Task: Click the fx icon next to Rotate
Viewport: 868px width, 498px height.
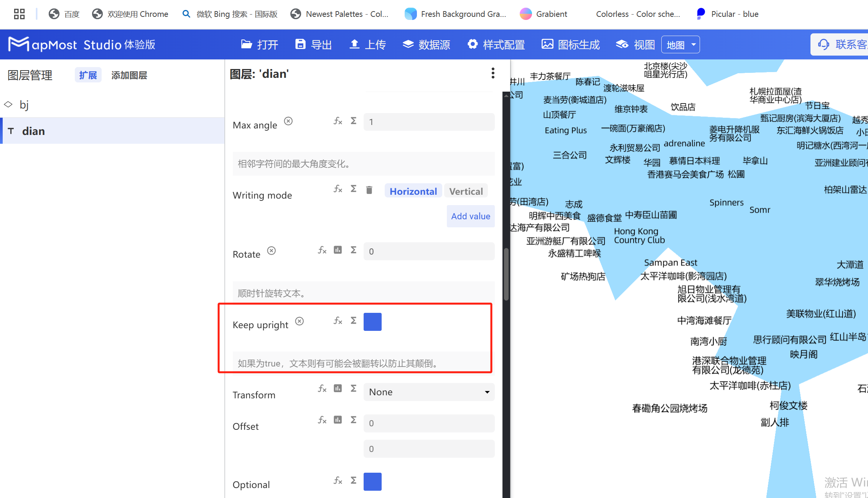Action: click(322, 250)
